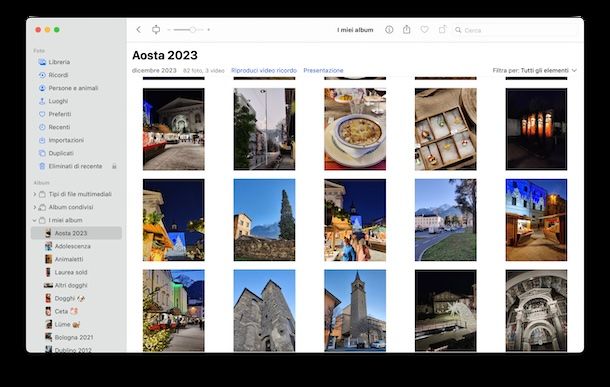Click the rotate photo icon
The height and width of the screenshot is (387, 610).
point(442,30)
